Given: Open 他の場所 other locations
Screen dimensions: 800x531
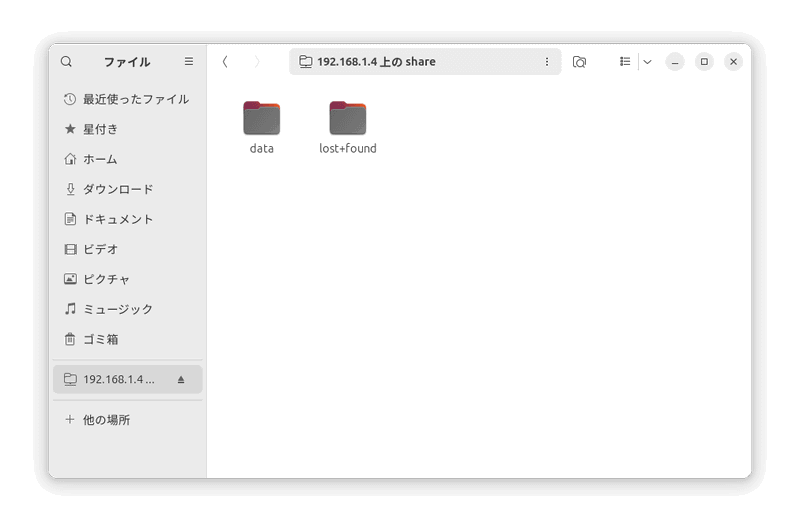Looking at the screenshot, I should (128, 420).
